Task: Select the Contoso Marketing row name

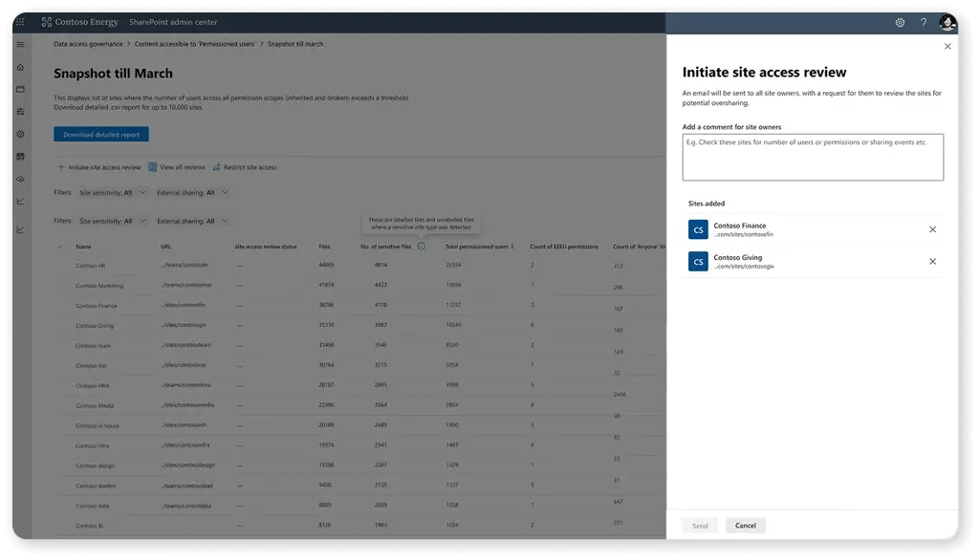Action: [99, 286]
